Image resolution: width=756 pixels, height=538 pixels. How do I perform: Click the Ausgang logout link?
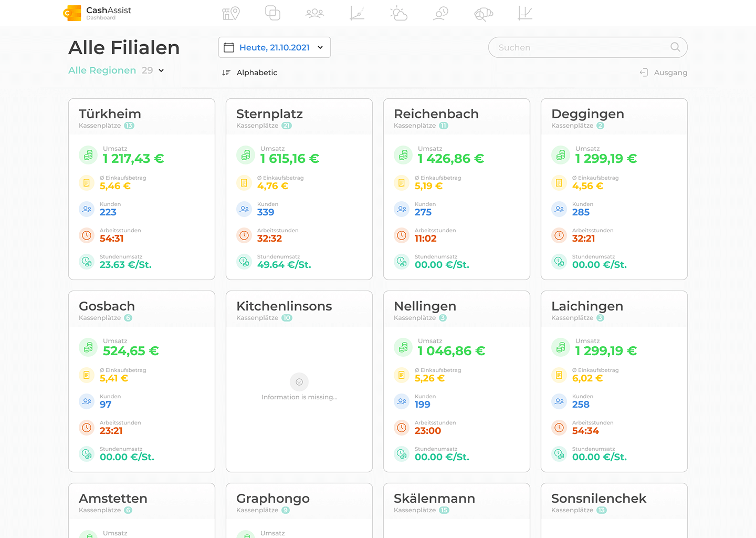coord(663,73)
